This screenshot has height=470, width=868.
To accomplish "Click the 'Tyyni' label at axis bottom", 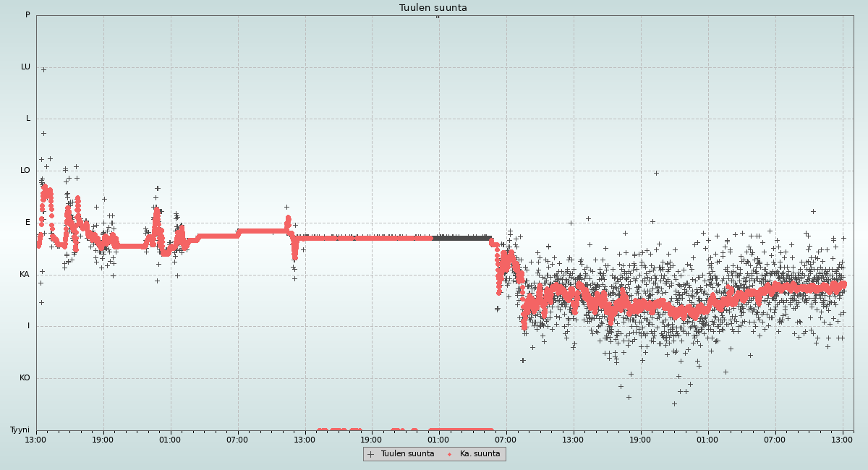I will pyautogui.click(x=20, y=430).
